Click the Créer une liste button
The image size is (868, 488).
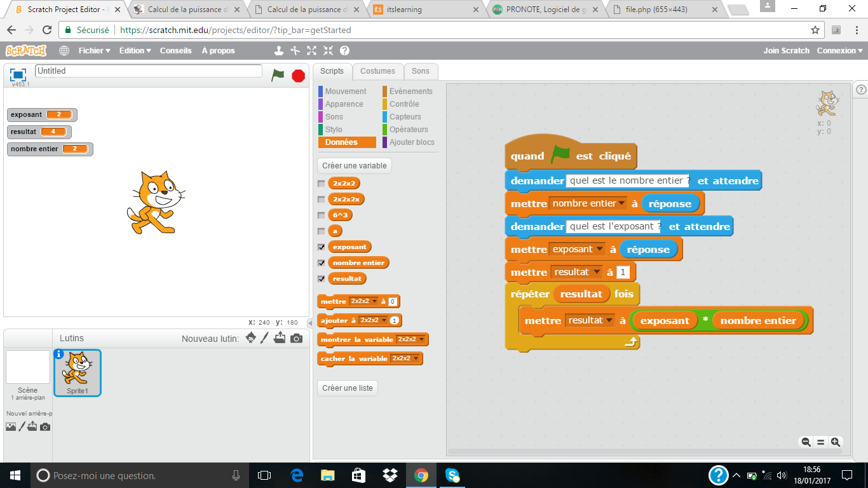347,388
